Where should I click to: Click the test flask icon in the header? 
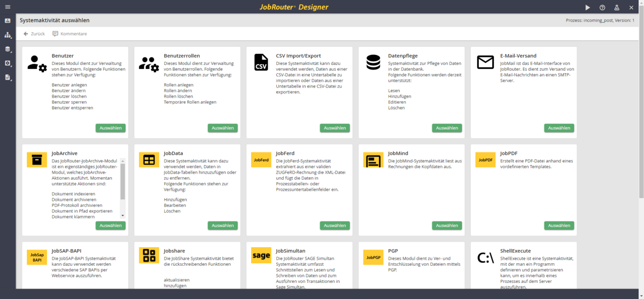(x=617, y=8)
